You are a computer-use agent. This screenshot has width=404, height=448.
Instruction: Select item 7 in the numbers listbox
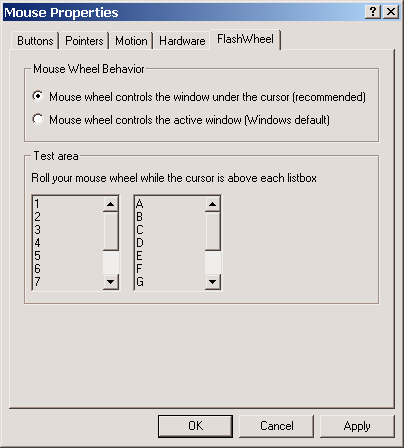tap(68, 282)
